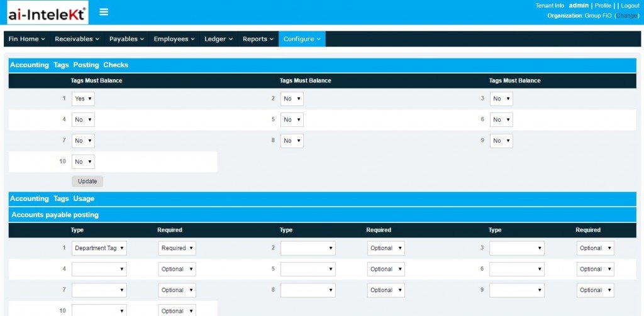Open Type dropdown for payable tag 10

tap(99, 310)
